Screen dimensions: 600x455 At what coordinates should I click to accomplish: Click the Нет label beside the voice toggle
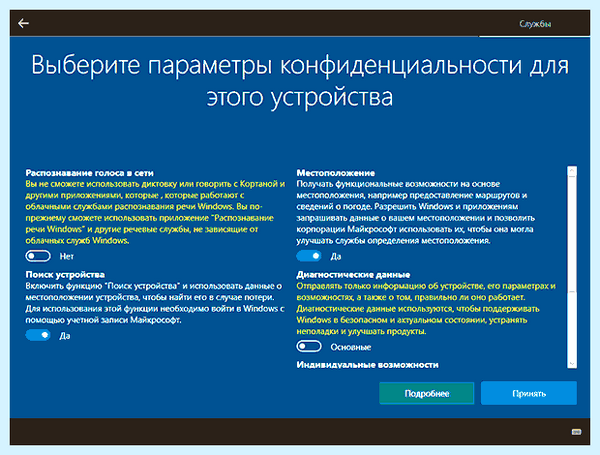pyautogui.click(x=67, y=256)
